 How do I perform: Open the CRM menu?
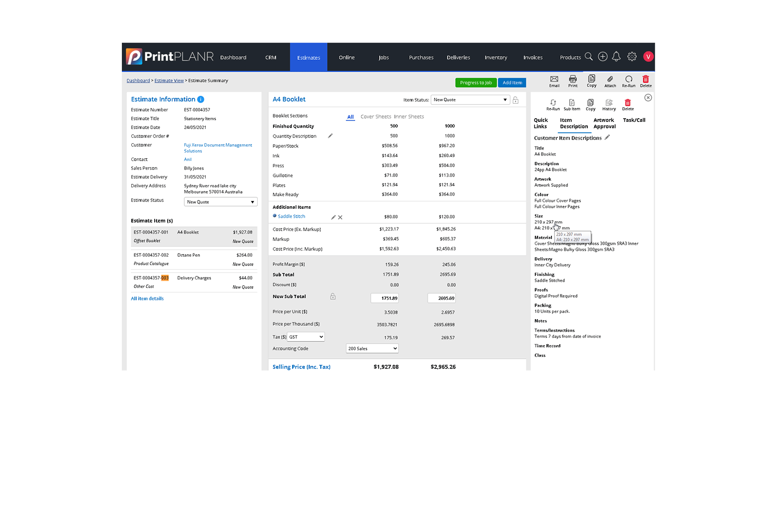pyautogui.click(x=271, y=58)
